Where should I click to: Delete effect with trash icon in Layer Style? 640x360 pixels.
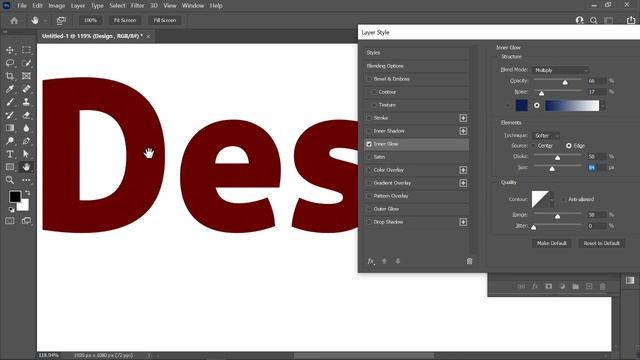point(469,261)
